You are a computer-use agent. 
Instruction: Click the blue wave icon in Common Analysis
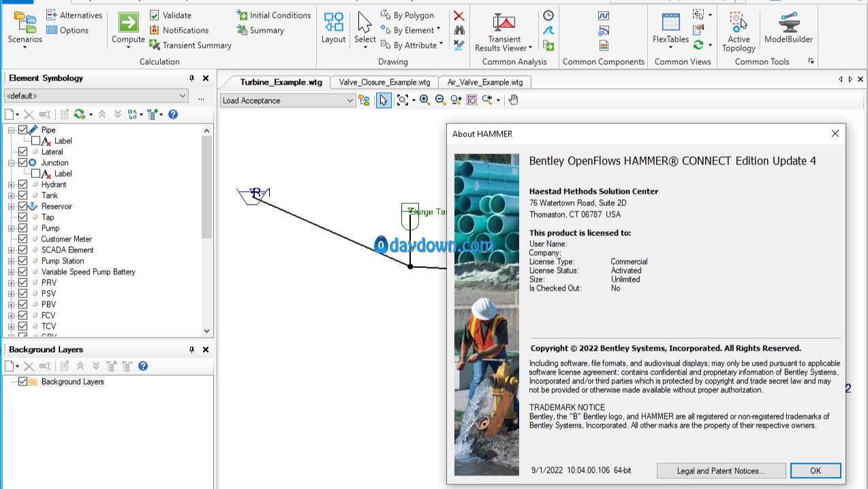pos(548,30)
